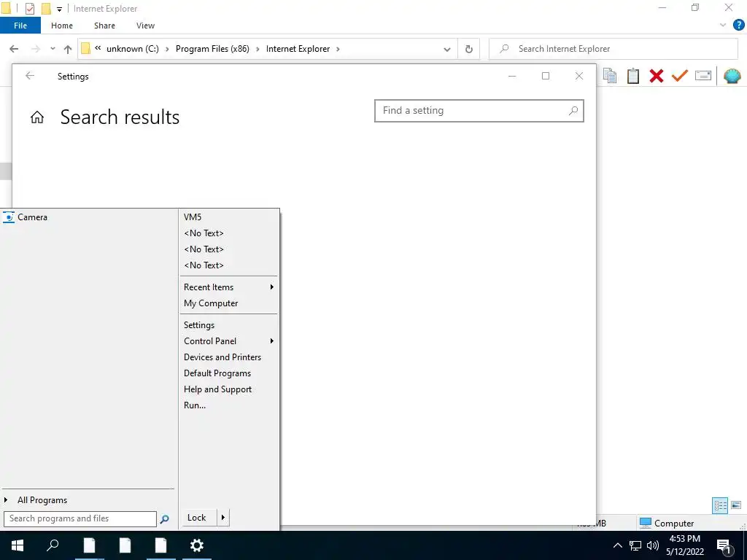Refresh the Internet Explorer folder view

[469, 49]
